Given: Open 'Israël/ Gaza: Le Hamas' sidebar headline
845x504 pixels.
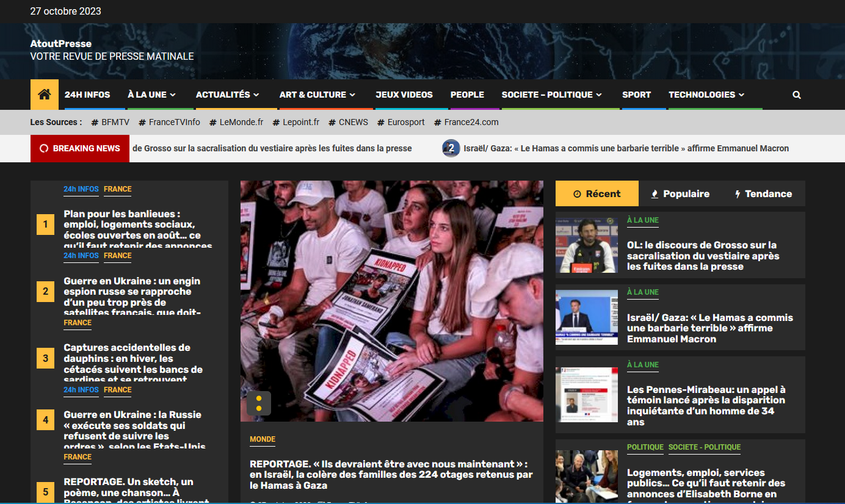Looking at the screenshot, I should click(710, 328).
